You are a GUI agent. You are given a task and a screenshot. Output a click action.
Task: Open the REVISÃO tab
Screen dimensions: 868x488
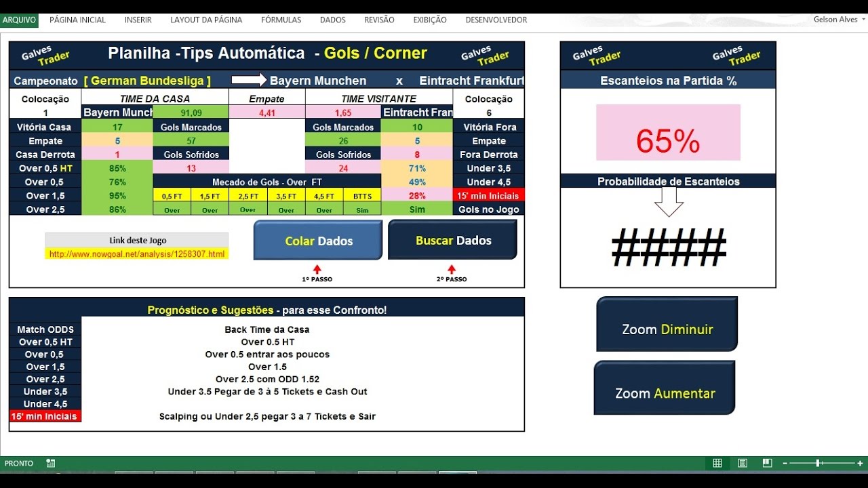[379, 20]
